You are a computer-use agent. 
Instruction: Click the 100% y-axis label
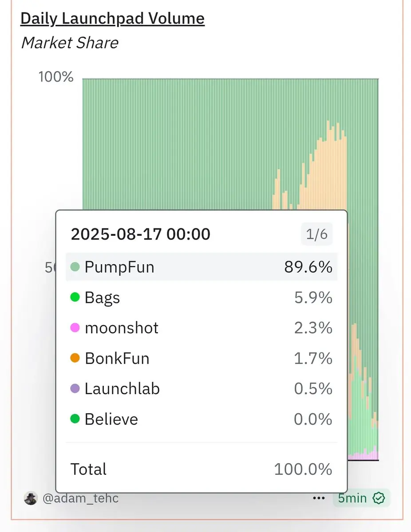[x=56, y=77]
